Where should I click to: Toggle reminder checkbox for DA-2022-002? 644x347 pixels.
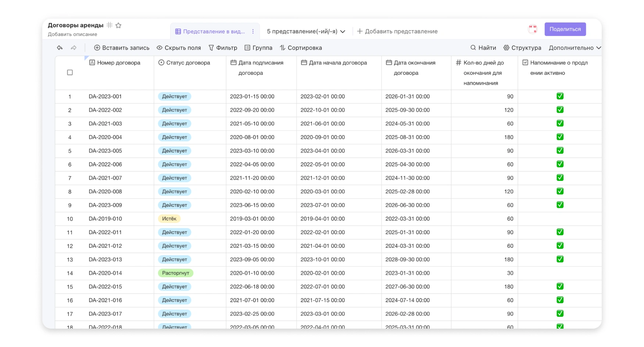point(560,110)
